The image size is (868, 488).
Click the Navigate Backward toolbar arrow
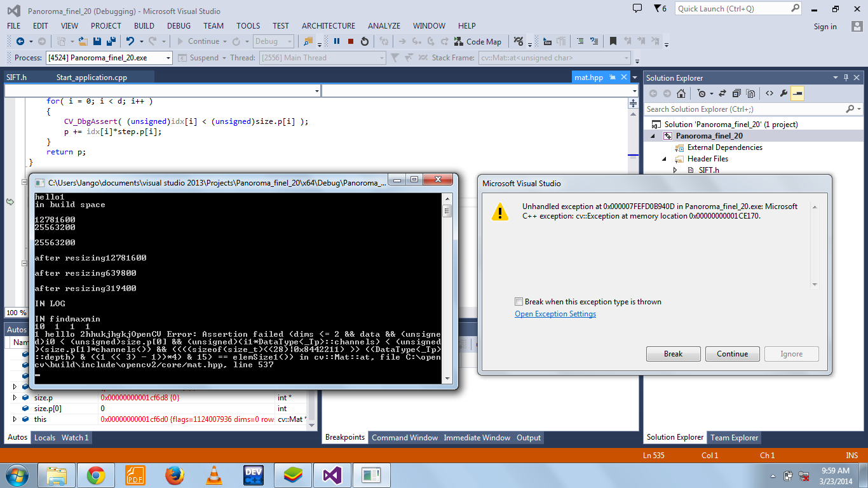pyautogui.click(x=20, y=41)
